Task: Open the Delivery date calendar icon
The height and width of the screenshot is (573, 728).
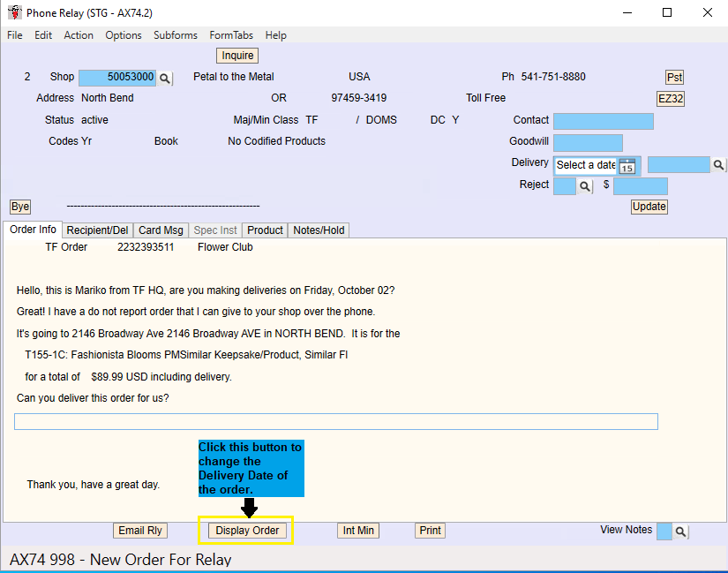Action: click(x=627, y=166)
